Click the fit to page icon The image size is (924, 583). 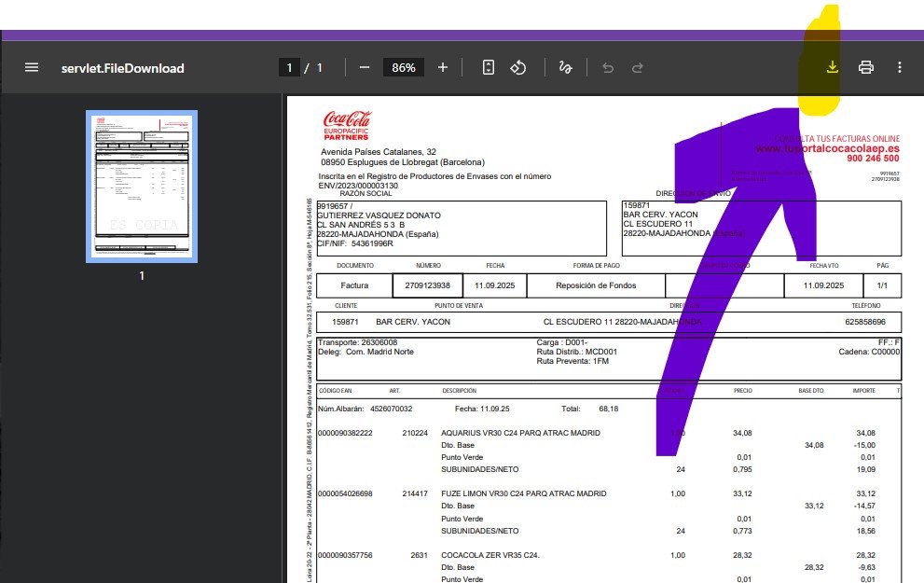coord(488,68)
